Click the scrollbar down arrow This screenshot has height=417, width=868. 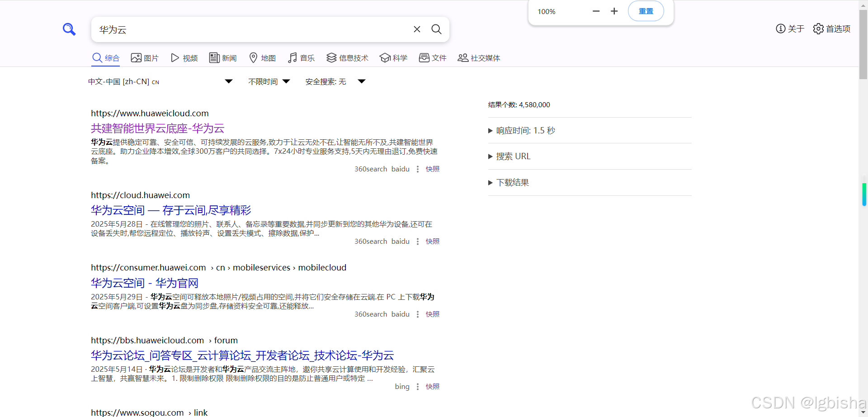pyautogui.click(x=863, y=412)
